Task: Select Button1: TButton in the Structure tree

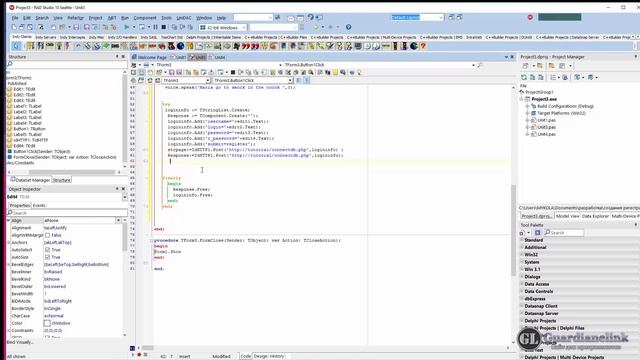Action: (x=29, y=129)
